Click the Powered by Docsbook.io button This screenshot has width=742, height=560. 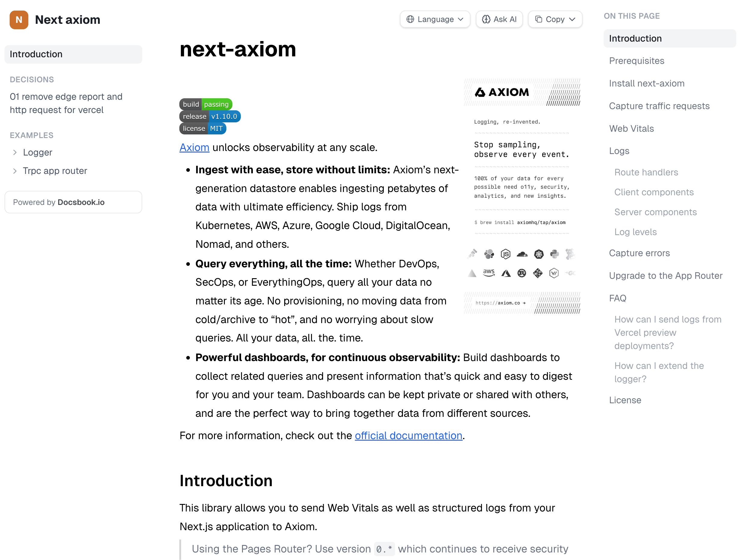coord(73,202)
